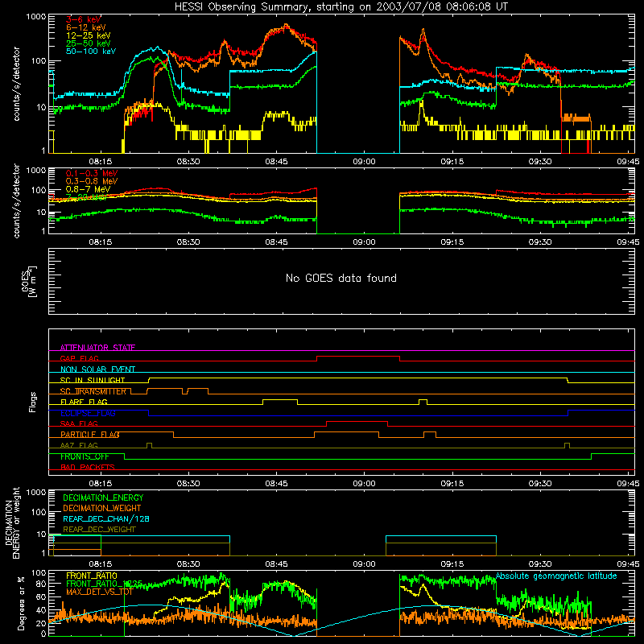Screen dimensions: 644x644
Task: Choose the 'NON_SOLAR_EVENT' flag label
Action: pyautogui.click(x=97, y=369)
